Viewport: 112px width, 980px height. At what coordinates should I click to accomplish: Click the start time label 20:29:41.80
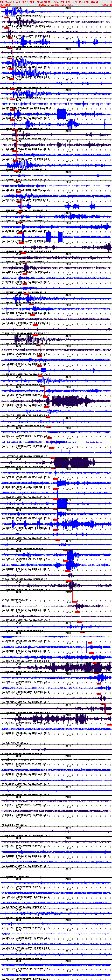pyautogui.click(x=6, y=5)
